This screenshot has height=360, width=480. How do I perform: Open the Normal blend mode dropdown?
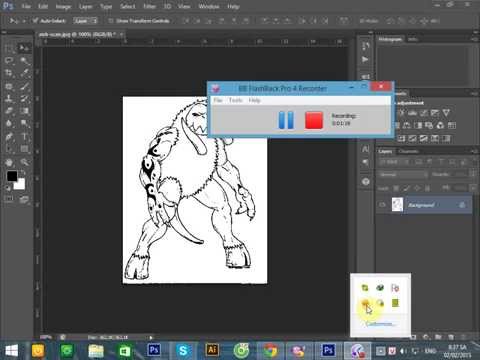click(x=403, y=174)
